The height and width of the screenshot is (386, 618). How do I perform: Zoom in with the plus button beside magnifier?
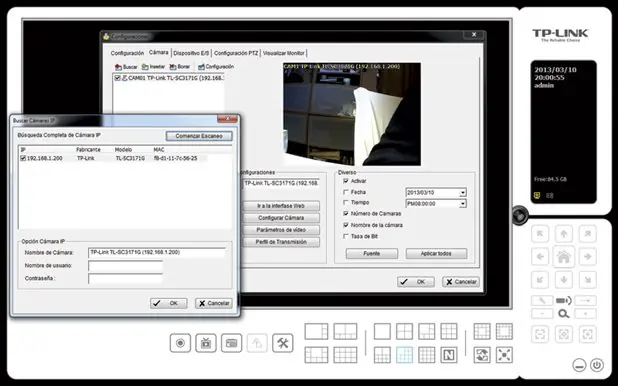coord(585,314)
